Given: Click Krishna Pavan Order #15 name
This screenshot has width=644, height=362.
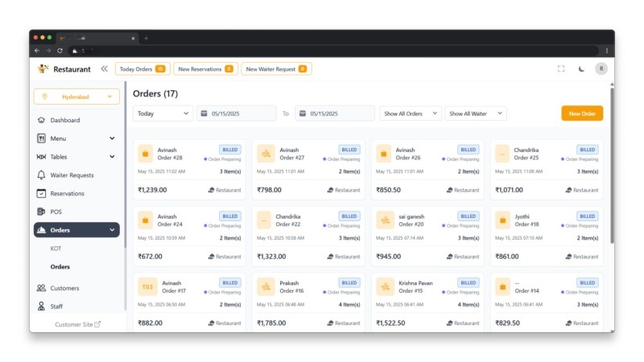Looking at the screenshot, I should [x=415, y=283].
